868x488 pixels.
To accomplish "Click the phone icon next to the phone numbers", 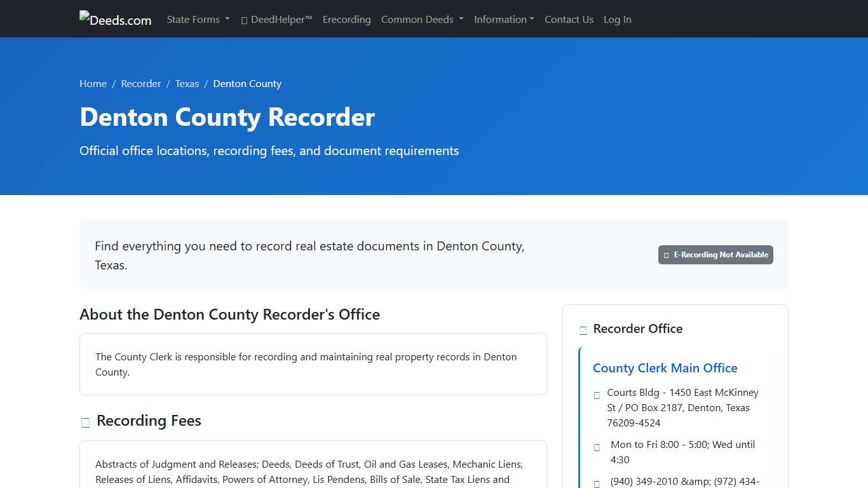I will [597, 483].
